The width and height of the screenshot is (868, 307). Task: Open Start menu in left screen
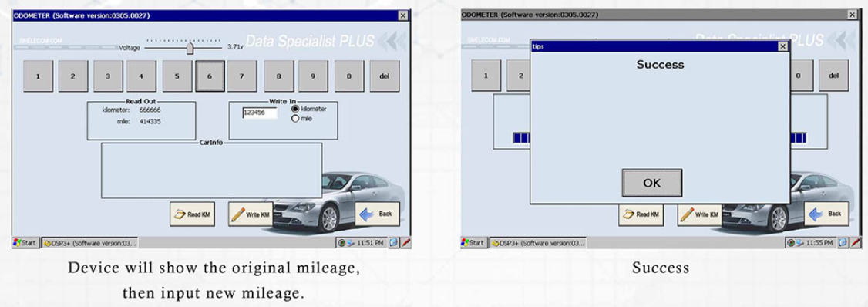[25, 243]
